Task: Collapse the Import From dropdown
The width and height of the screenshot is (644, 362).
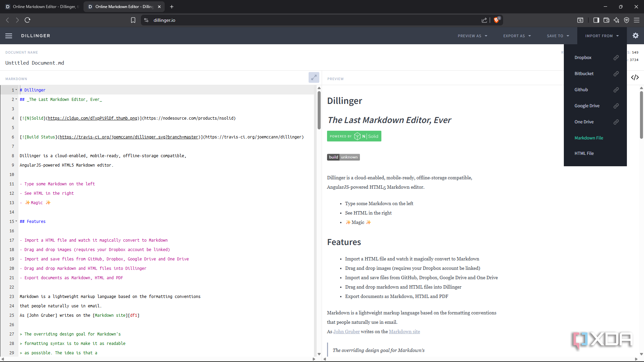Action: [x=602, y=36]
